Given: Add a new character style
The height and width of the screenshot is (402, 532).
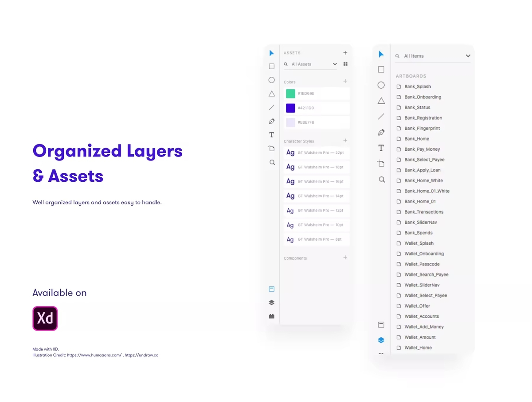Looking at the screenshot, I should click(x=345, y=141).
